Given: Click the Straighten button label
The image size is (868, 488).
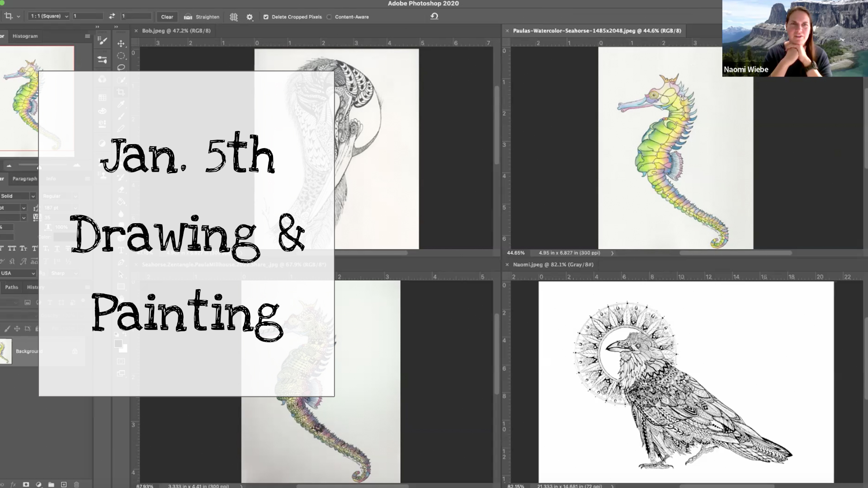Looking at the screenshot, I should tap(208, 17).
